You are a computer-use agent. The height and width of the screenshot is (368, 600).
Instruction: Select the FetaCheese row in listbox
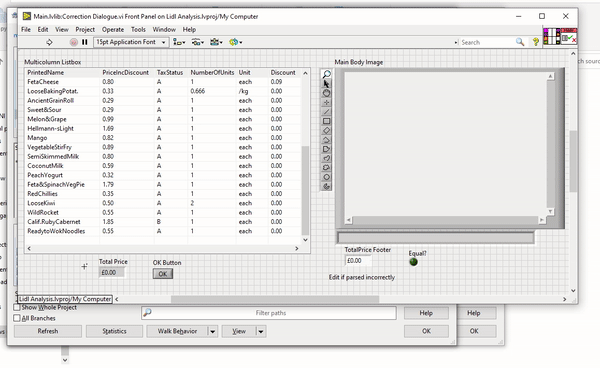tap(163, 82)
